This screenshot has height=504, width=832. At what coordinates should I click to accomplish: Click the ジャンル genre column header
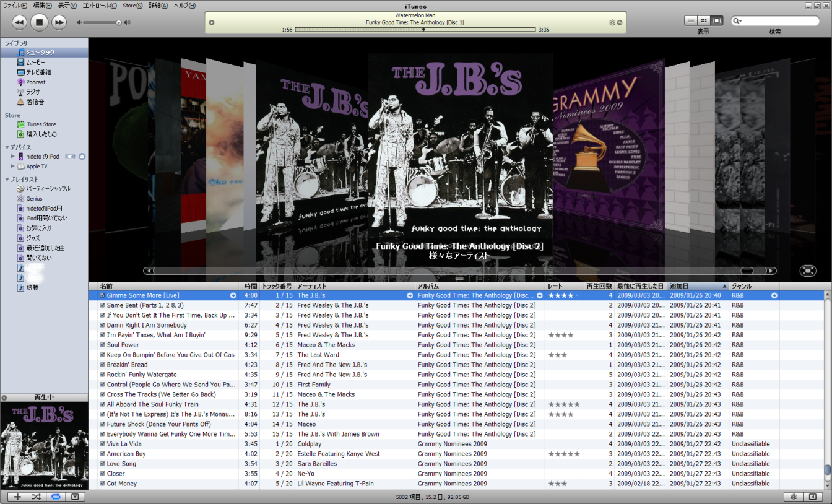coord(754,286)
